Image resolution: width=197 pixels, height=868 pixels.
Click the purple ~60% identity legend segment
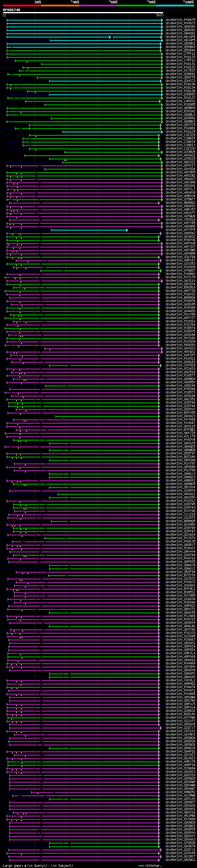tap(99, 6)
